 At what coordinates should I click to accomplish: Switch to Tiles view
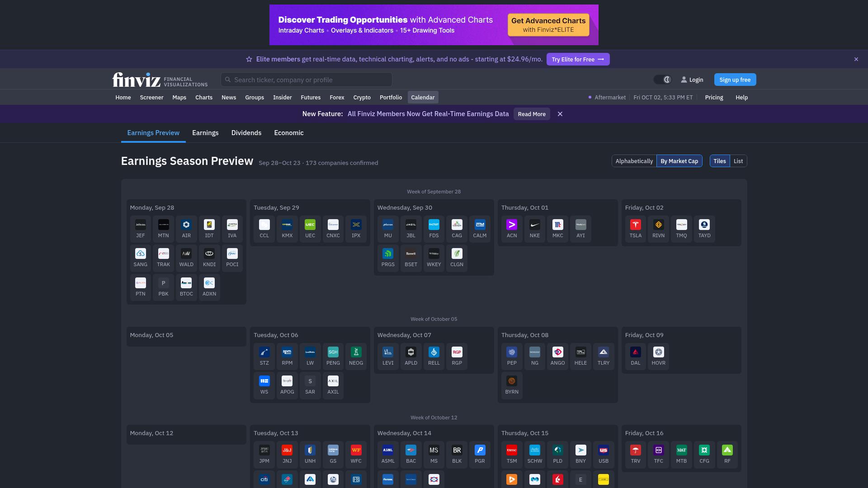pos(720,161)
